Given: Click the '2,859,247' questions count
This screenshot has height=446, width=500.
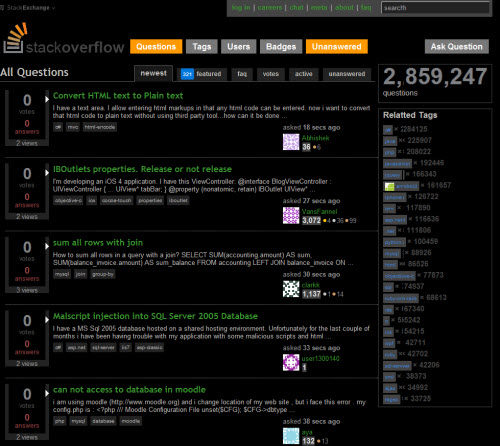Looking at the screenshot, I should (435, 77).
